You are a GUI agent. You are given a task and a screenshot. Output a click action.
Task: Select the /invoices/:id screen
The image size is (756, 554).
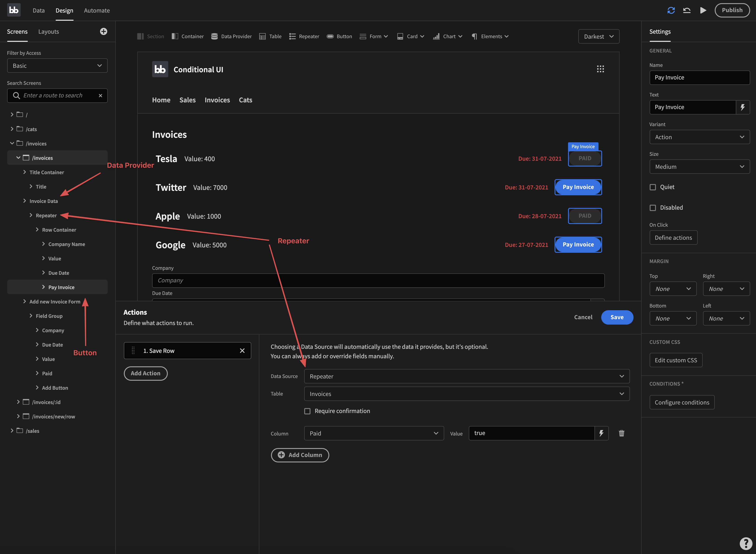pyautogui.click(x=46, y=402)
